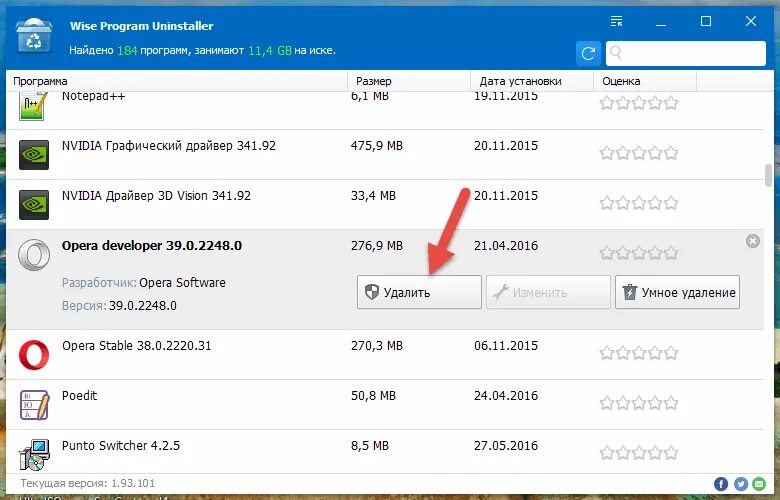The width and height of the screenshot is (780, 500).
Task: Select the Poedit entry name
Action: (x=80, y=396)
